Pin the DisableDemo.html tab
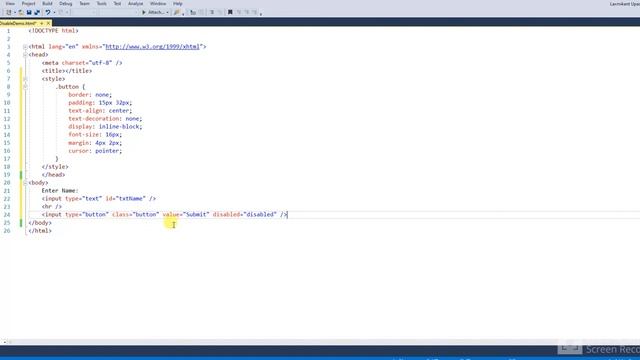 tap(42, 23)
